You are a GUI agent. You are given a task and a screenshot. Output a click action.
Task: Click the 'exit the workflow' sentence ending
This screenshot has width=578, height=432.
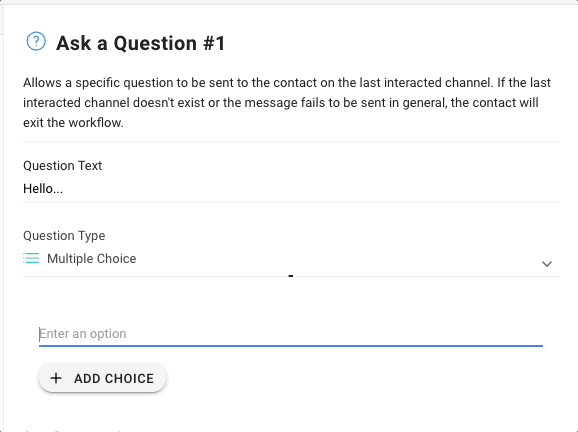[73, 122]
